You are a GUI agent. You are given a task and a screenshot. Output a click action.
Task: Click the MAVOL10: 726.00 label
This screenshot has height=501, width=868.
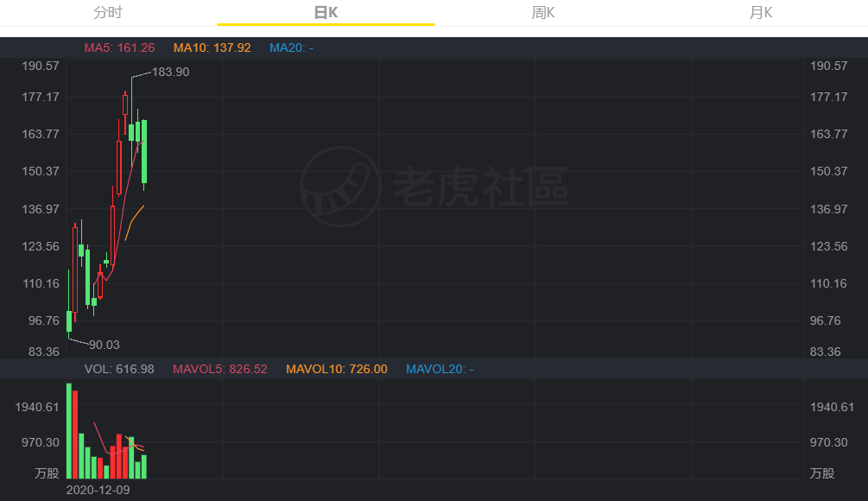click(337, 369)
